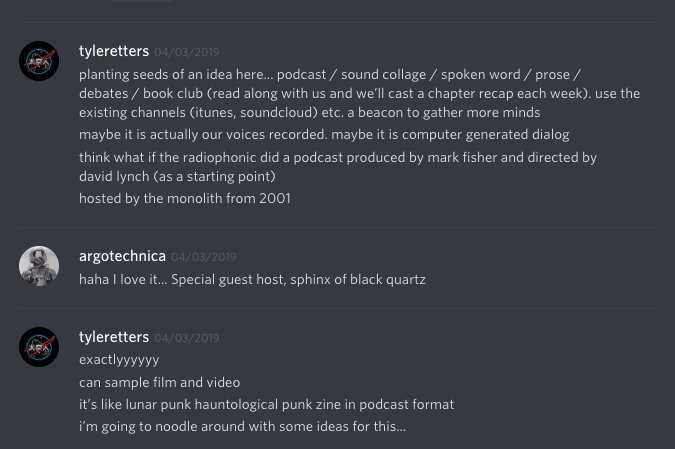Select the 'planting seeds of an idea' message
The height and width of the screenshot is (449, 675).
(x=359, y=93)
